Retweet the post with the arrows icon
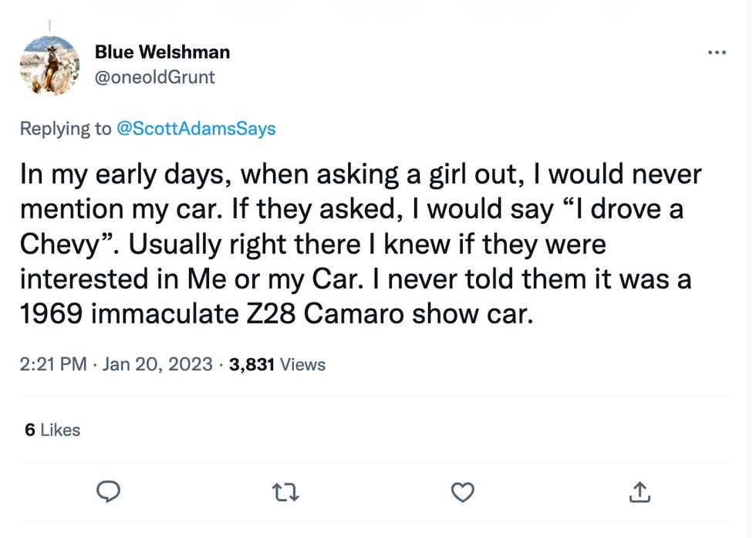The height and width of the screenshot is (538, 756). click(285, 492)
